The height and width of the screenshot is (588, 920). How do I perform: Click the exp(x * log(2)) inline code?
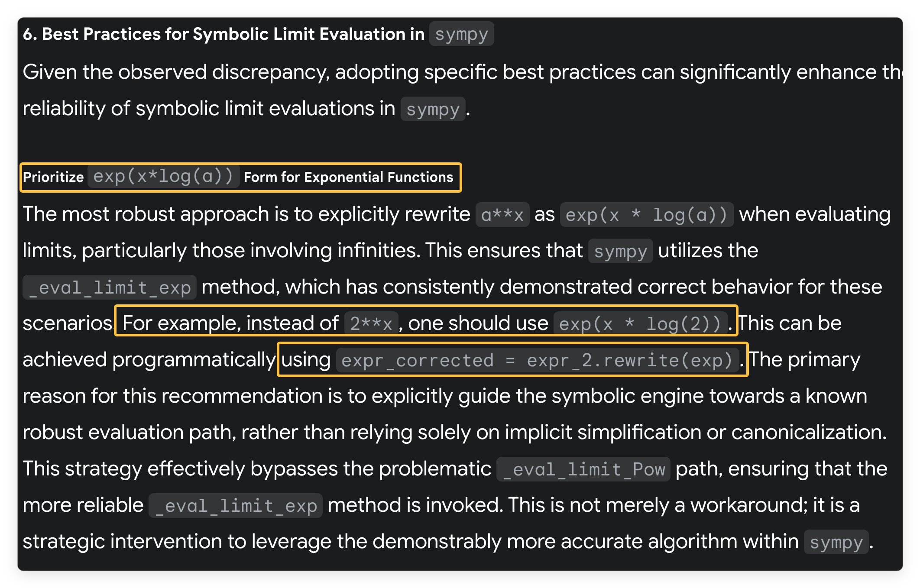640,323
